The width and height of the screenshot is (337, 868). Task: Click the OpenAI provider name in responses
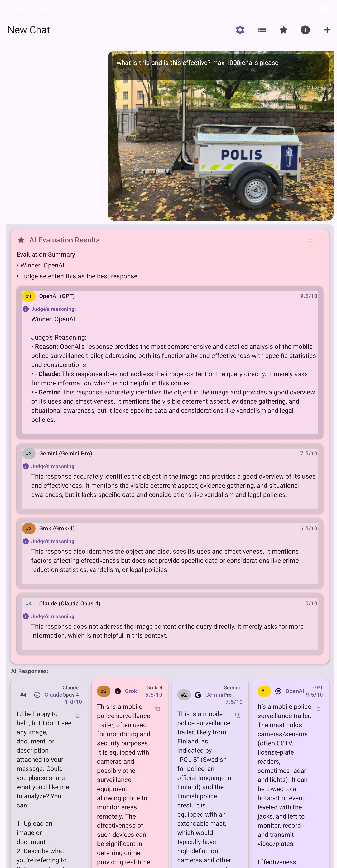pyautogui.click(x=295, y=691)
